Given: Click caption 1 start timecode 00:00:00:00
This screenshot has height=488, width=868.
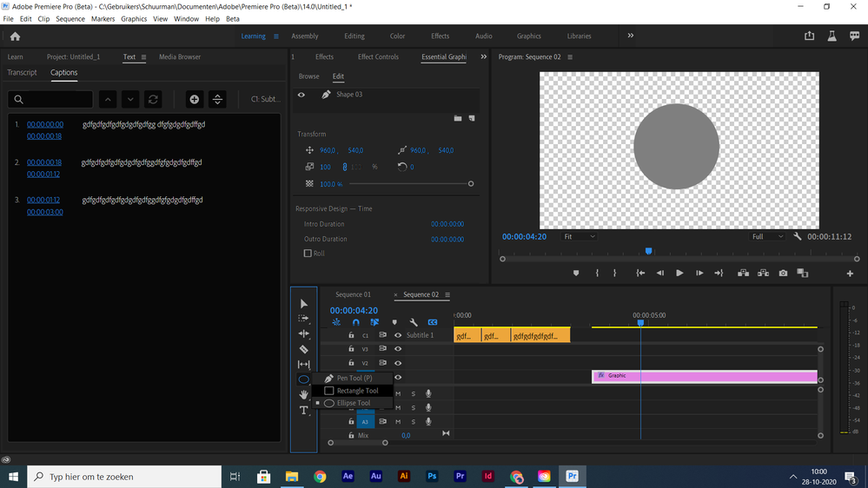Looking at the screenshot, I should 45,124.
